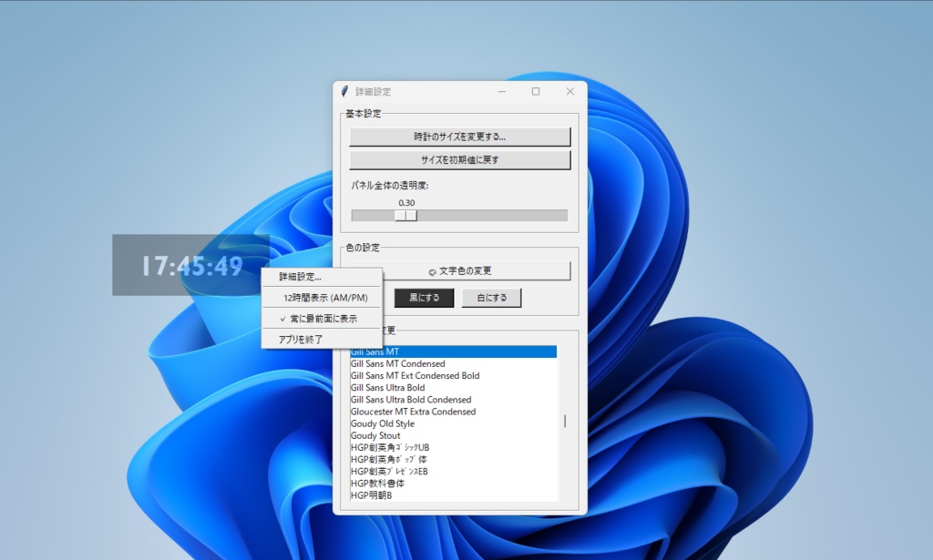Switch to 12時間表示 (AM/PM) in the context menu

point(322,298)
